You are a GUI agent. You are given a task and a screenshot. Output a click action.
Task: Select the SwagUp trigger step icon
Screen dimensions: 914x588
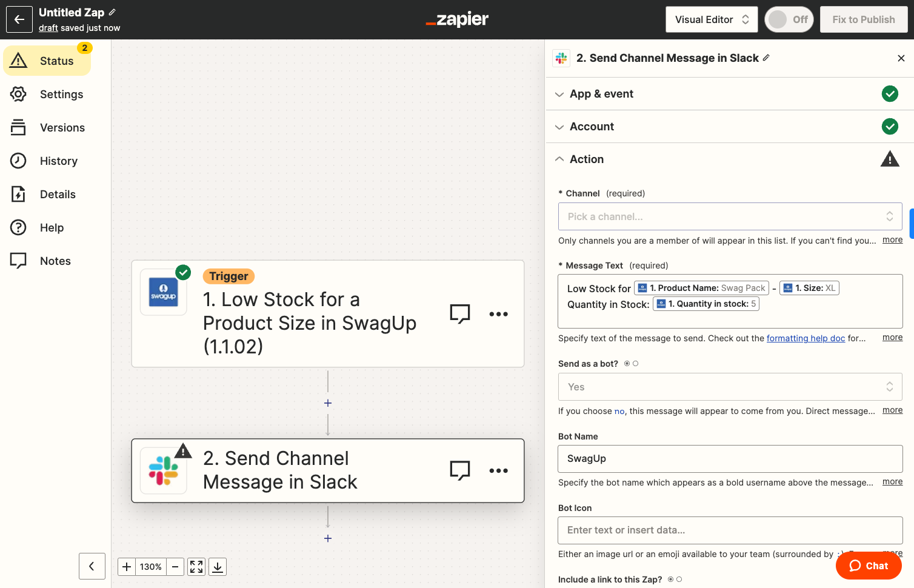164,292
